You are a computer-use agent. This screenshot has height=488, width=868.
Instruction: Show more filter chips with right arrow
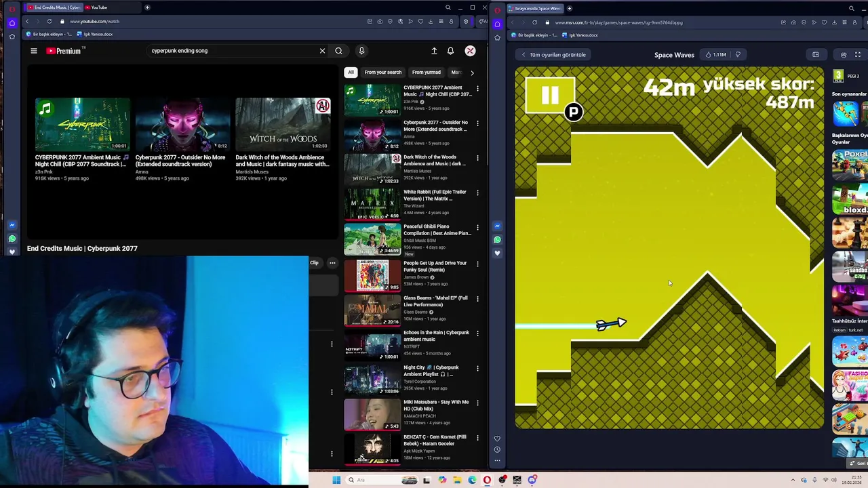tap(472, 72)
